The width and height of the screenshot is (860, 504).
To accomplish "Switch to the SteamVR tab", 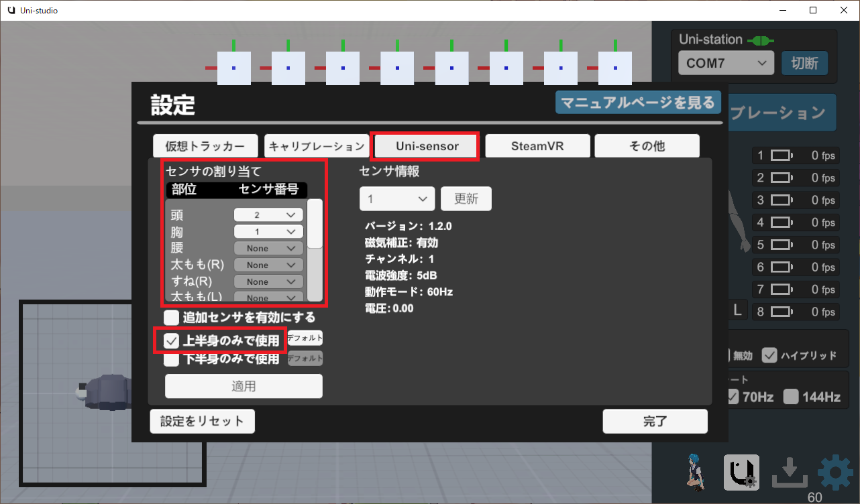I will [x=537, y=146].
